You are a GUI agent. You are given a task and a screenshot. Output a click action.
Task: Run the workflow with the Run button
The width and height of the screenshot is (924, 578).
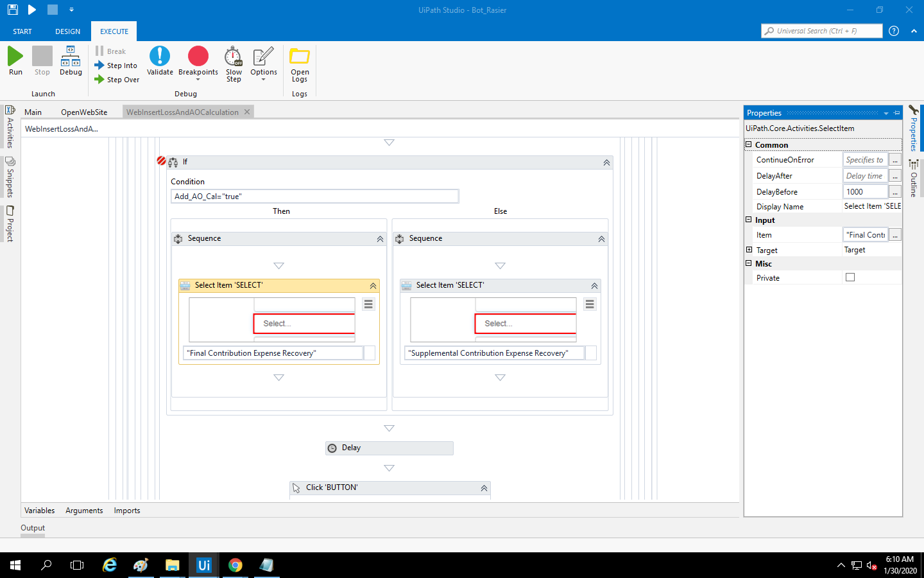[15, 61]
